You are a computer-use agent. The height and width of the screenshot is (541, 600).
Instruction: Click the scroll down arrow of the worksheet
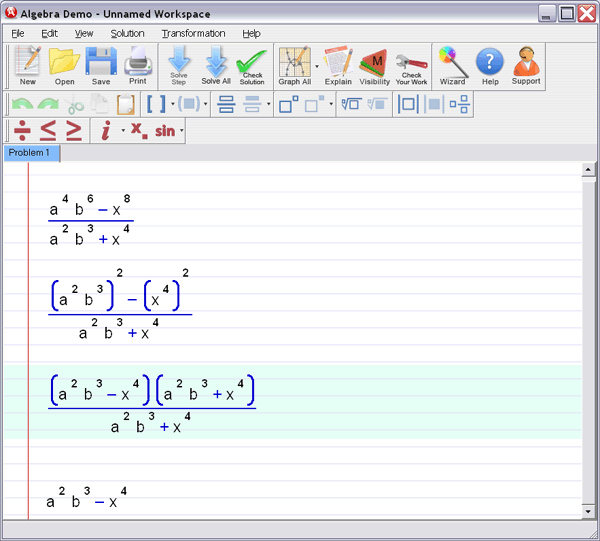pyautogui.click(x=589, y=511)
